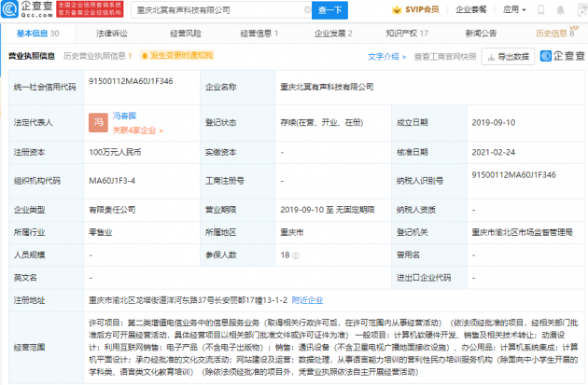The image size is (588, 385).
Task: Select 企业类型 value 有限责任公司
Action: click(112, 210)
